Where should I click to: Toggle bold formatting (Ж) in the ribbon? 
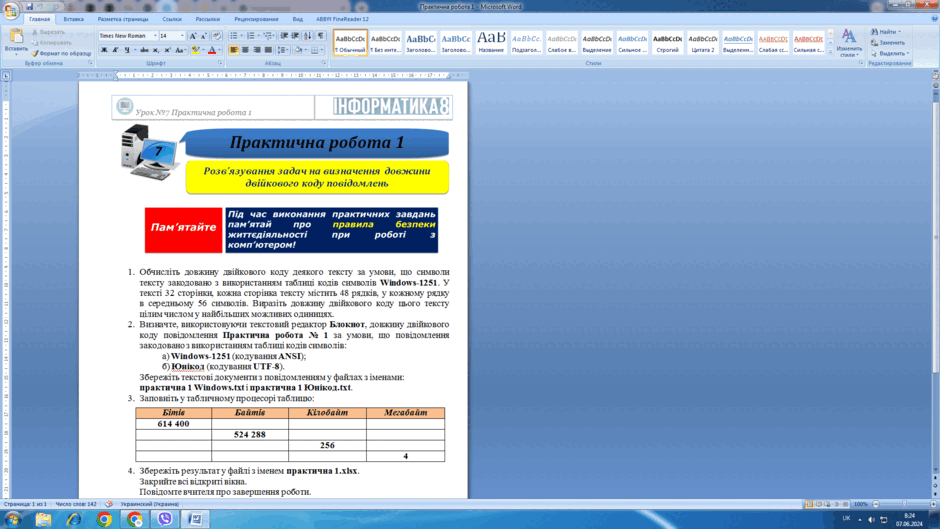point(104,50)
